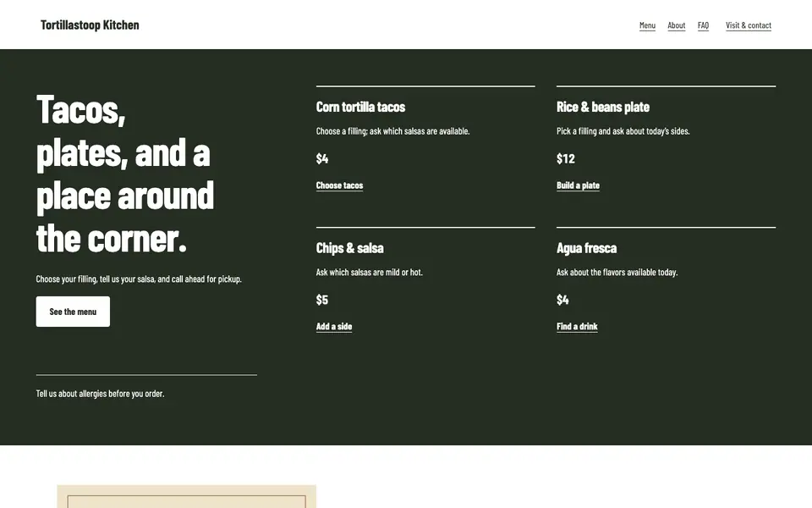Follow the Build a plate link
The width and height of the screenshot is (812, 508).
pos(578,185)
